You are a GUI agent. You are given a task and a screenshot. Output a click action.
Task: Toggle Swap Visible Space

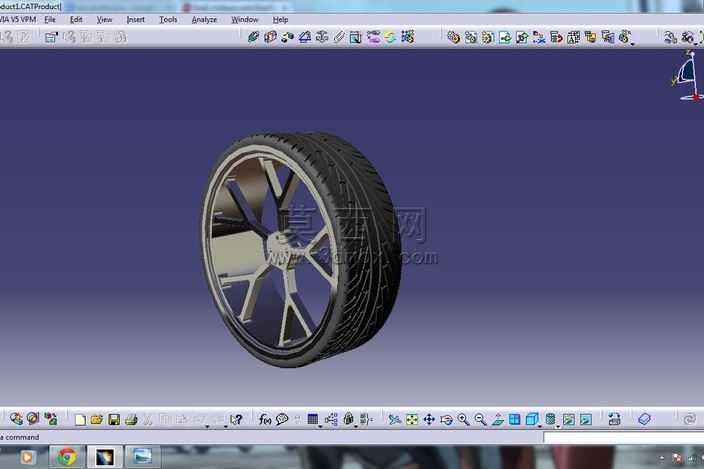(585, 420)
